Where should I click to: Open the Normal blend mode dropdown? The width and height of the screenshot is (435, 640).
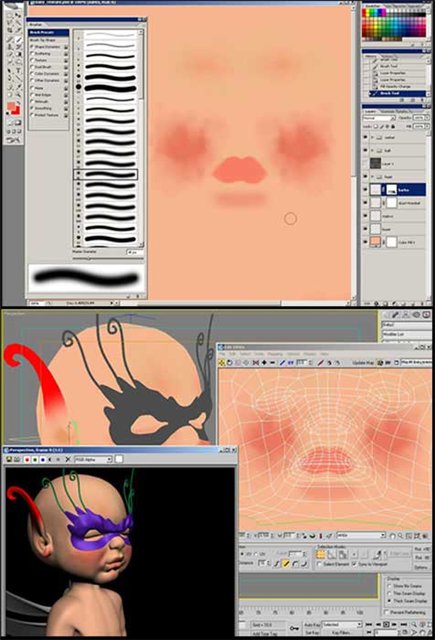point(379,118)
